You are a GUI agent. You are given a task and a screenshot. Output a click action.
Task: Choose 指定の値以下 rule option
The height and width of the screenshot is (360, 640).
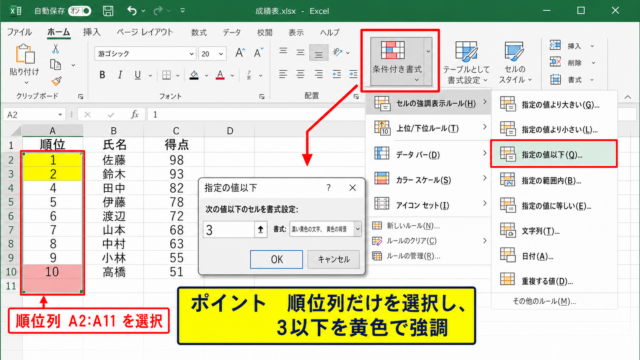[554, 154]
